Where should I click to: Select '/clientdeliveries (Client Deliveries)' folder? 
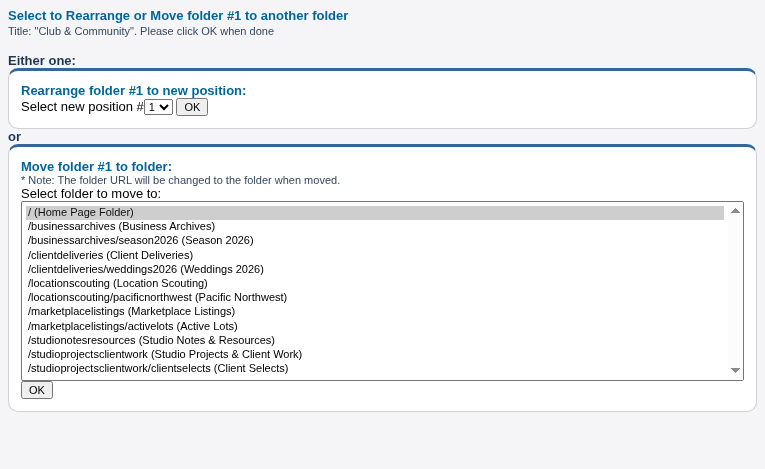pyautogui.click(x=375, y=255)
